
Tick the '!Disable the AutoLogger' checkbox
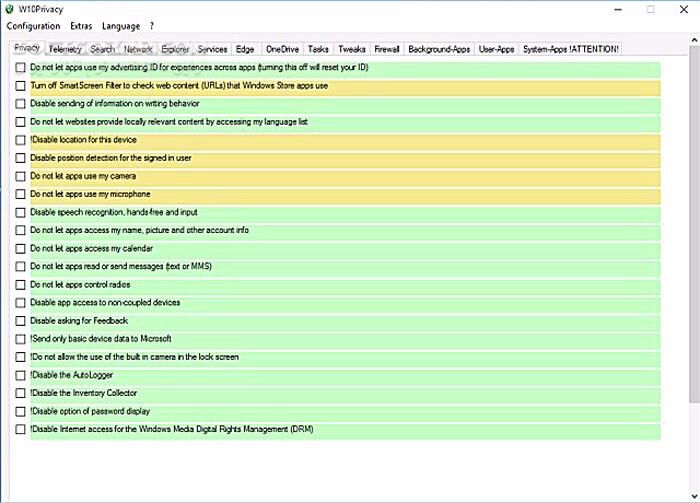pyautogui.click(x=21, y=375)
